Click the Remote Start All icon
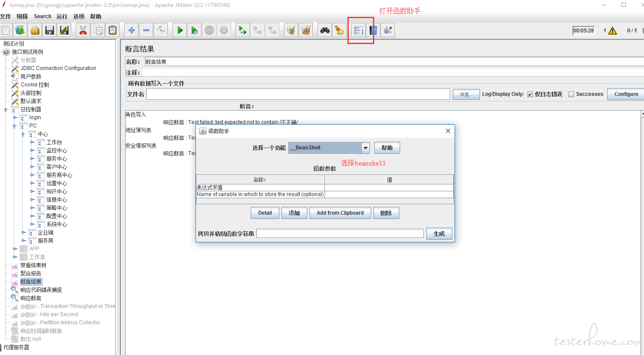Image resolution: width=644 pixels, height=355 pixels. pyautogui.click(x=243, y=30)
